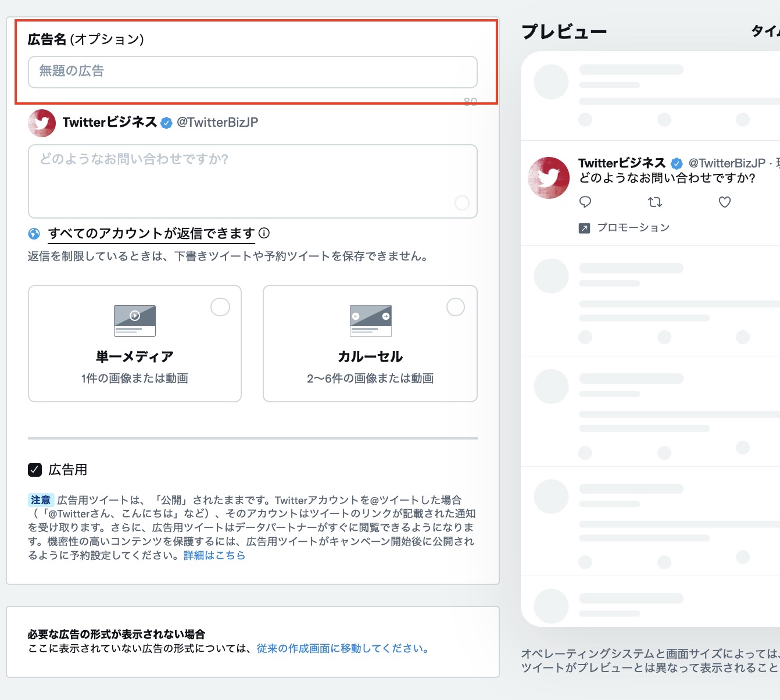Click the like heart icon in preview
Viewport: 780px width, 700px height.
[x=725, y=202]
